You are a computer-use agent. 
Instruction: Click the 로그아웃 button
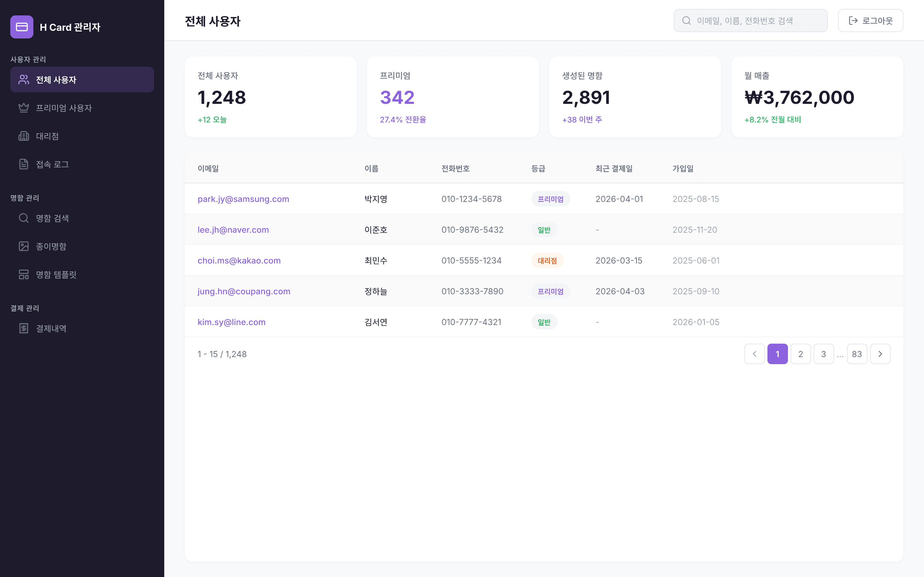pos(870,21)
